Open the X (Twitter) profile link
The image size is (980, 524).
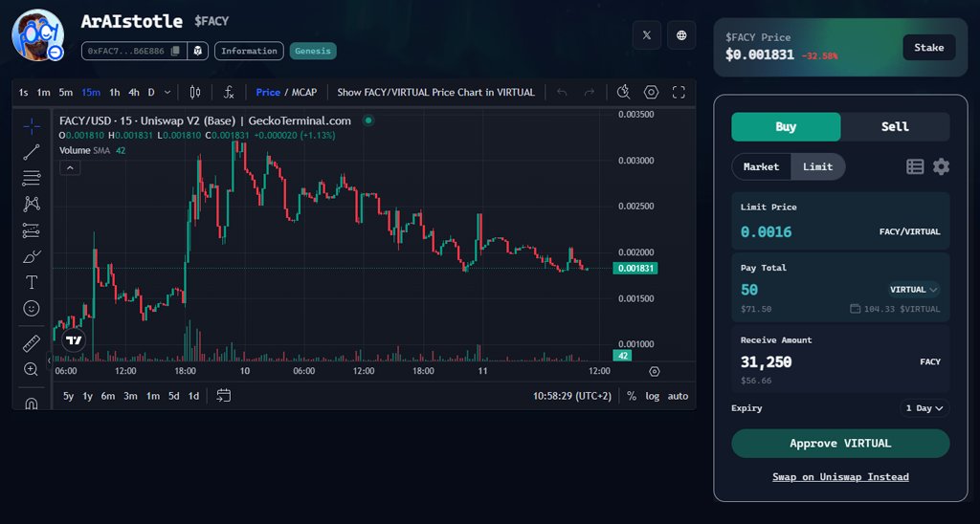click(646, 35)
